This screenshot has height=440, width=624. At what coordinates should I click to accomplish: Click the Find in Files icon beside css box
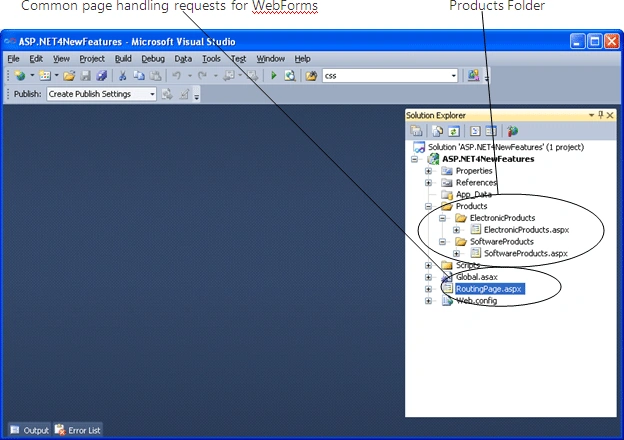(311, 75)
